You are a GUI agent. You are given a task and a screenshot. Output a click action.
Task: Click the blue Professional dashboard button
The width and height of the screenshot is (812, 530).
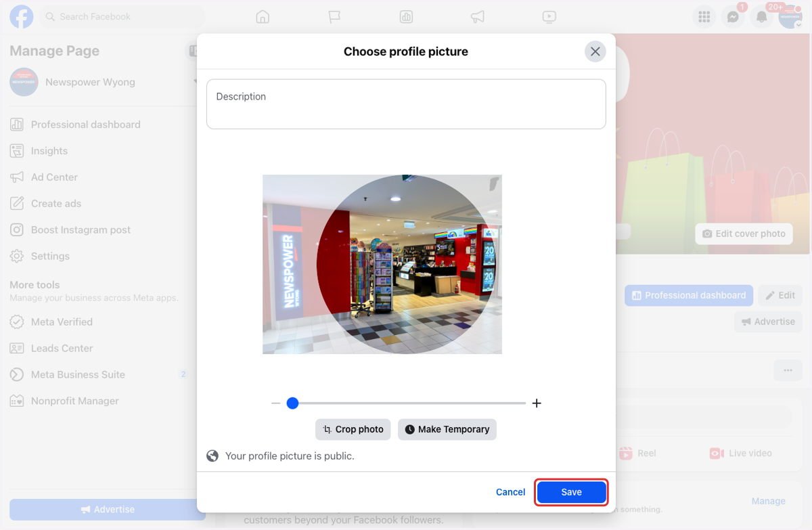pyautogui.click(x=689, y=295)
